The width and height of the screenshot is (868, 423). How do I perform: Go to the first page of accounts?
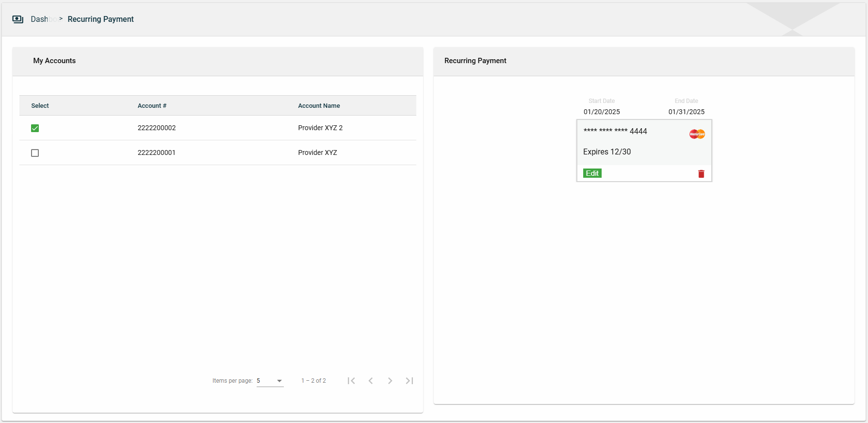click(x=351, y=381)
